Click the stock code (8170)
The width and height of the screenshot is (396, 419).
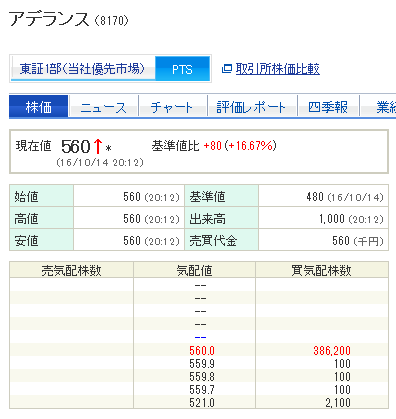[111, 21]
